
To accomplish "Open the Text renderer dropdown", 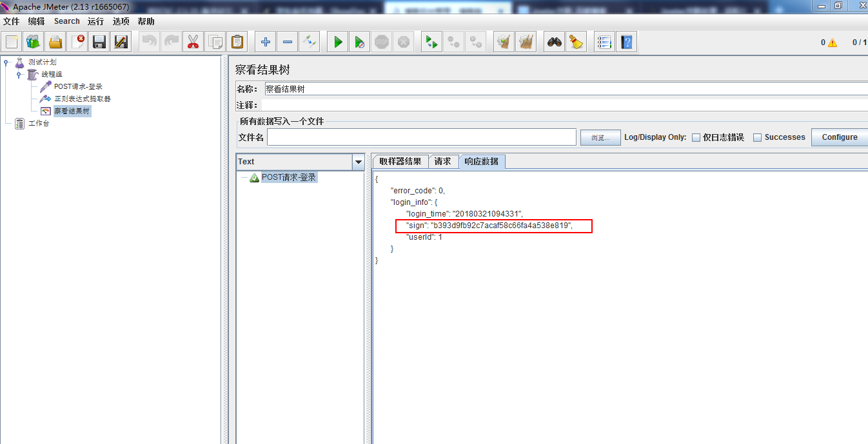I will tap(359, 162).
